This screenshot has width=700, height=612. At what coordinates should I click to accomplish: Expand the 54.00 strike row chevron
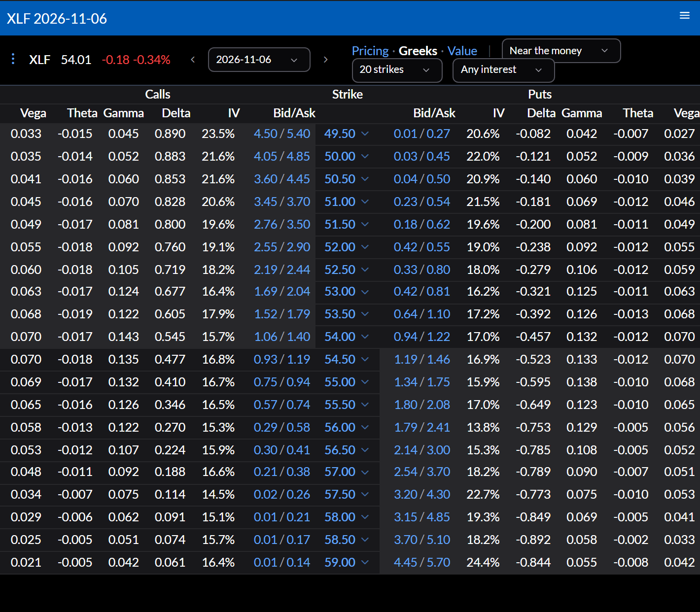coord(365,337)
